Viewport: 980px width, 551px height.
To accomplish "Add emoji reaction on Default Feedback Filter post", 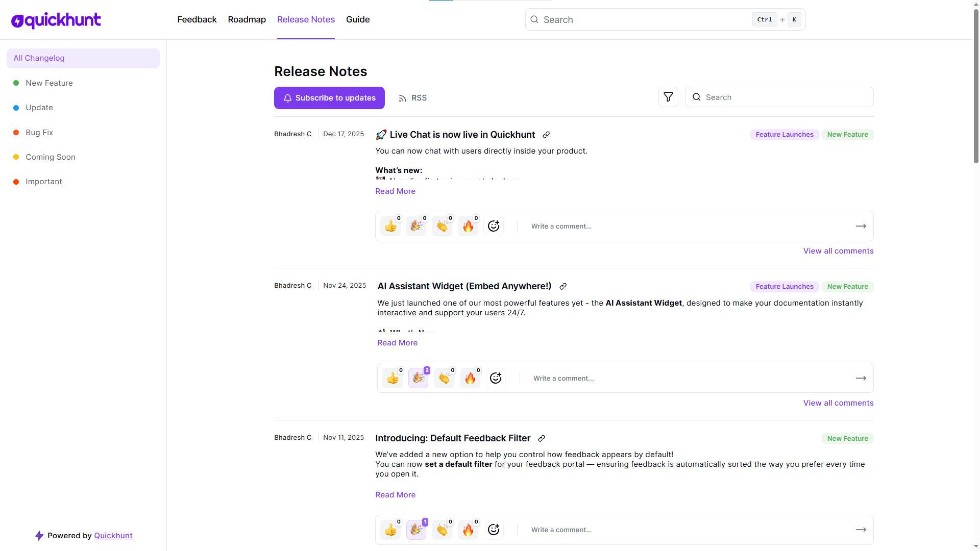I will click(x=494, y=530).
